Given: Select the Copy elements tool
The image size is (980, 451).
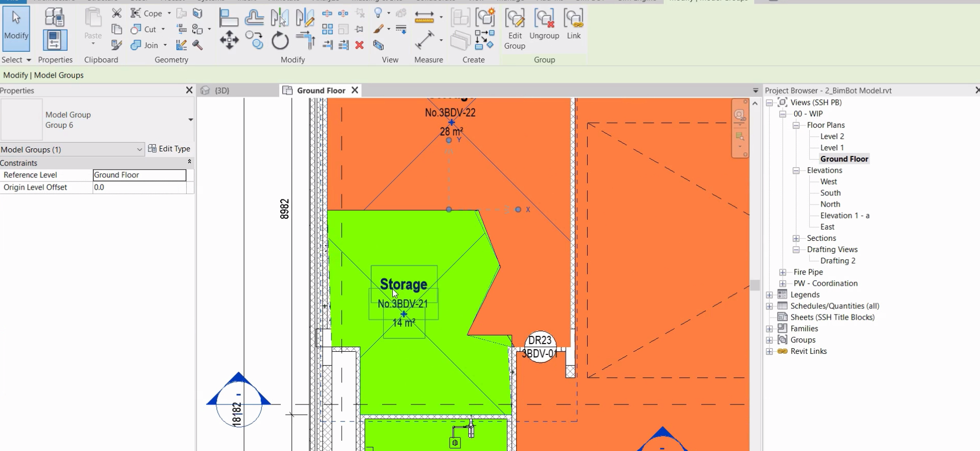Looking at the screenshot, I should pyautogui.click(x=254, y=40).
